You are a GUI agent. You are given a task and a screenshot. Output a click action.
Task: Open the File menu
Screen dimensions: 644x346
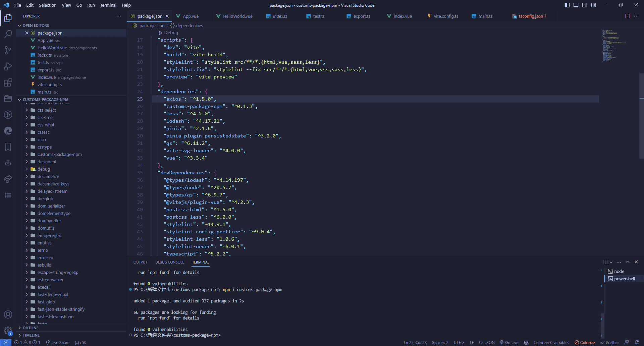(17, 5)
